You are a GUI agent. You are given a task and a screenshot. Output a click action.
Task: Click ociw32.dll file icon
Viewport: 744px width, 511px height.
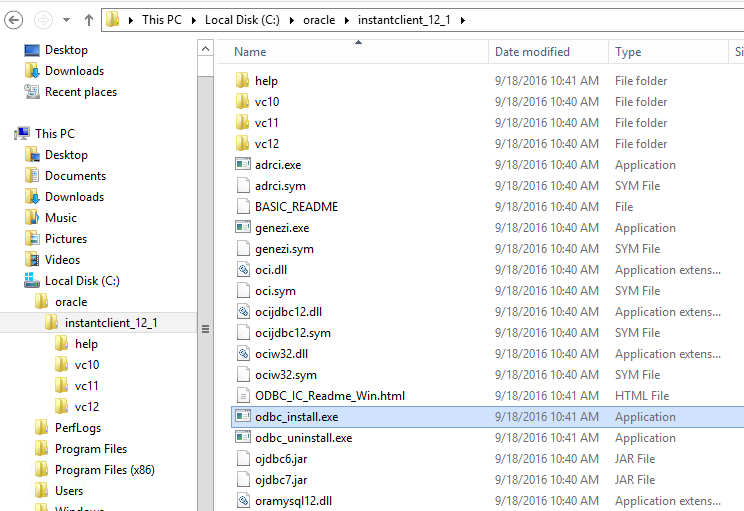pyautogui.click(x=243, y=353)
